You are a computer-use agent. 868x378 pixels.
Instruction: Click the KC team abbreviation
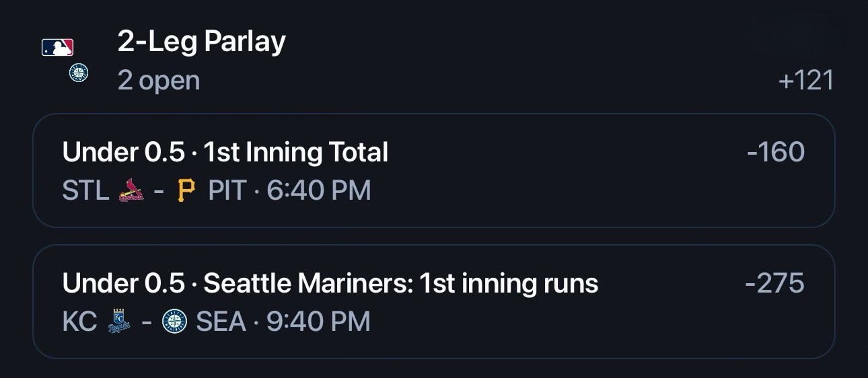(80, 322)
